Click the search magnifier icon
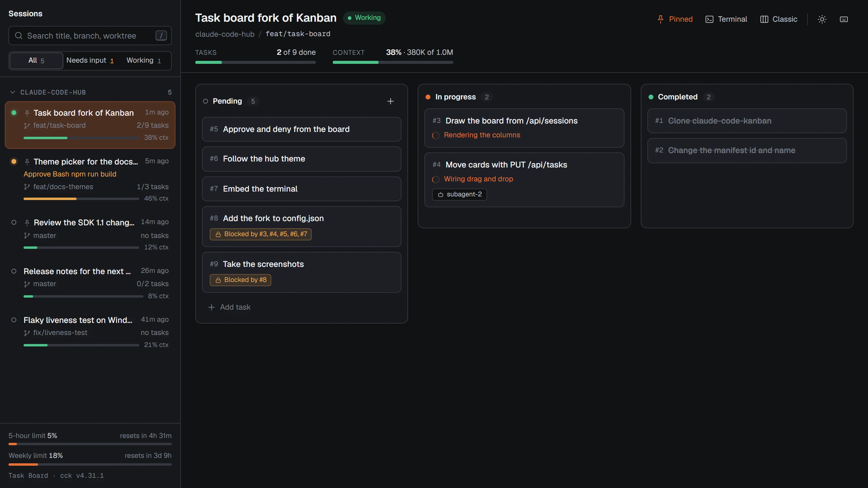This screenshot has height=488, width=868. click(x=18, y=36)
